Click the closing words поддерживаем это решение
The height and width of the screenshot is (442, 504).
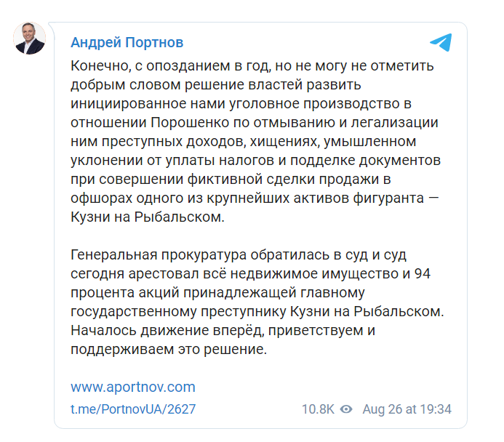169,349
